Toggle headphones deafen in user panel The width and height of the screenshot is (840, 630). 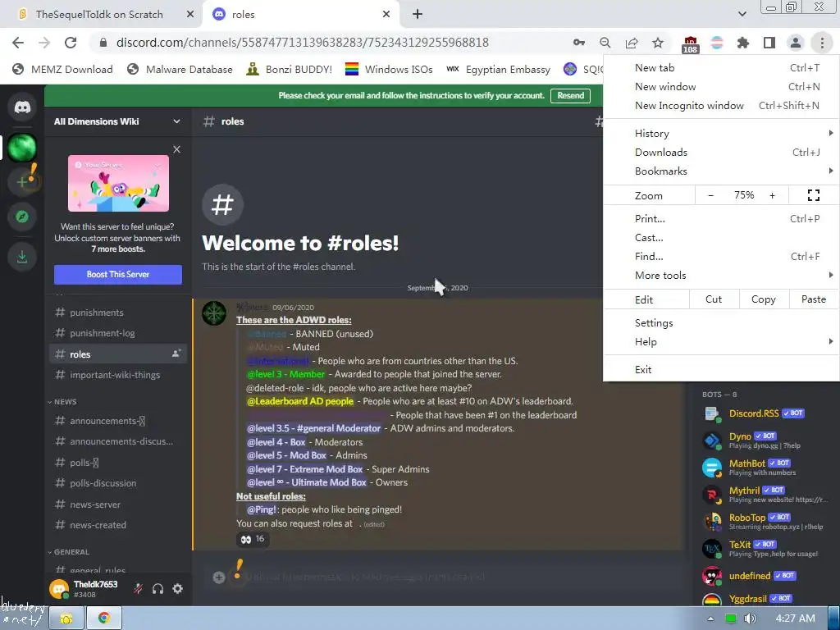click(x=157, y=589)
